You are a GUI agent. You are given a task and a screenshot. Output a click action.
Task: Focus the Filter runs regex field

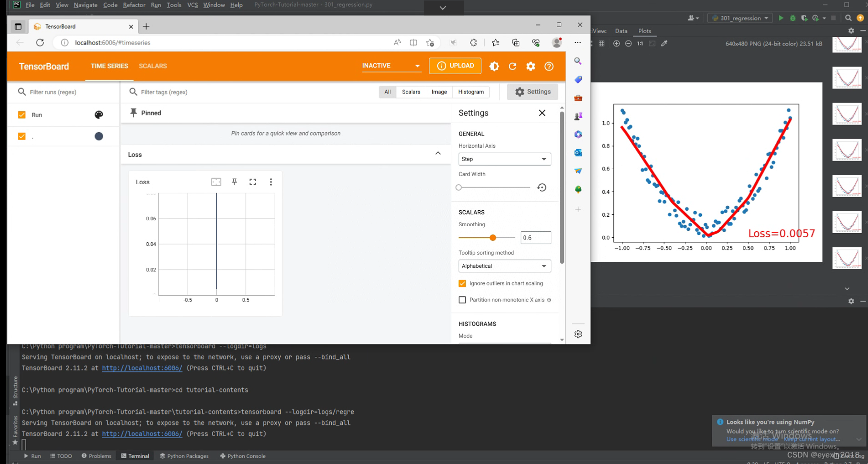click(x=68, y=92)
